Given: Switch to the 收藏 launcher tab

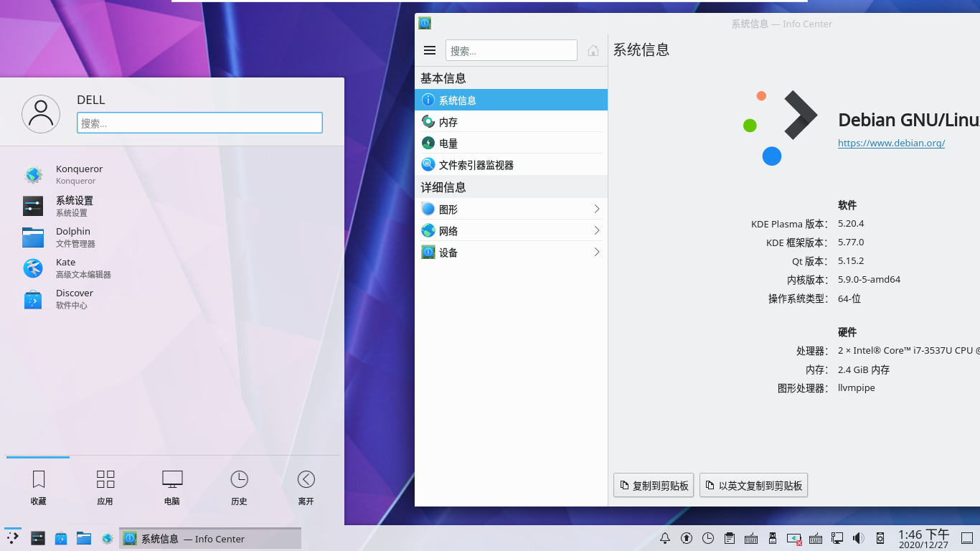Looking at the screenshot, I should pyautogui.click(x=39, y=488).
